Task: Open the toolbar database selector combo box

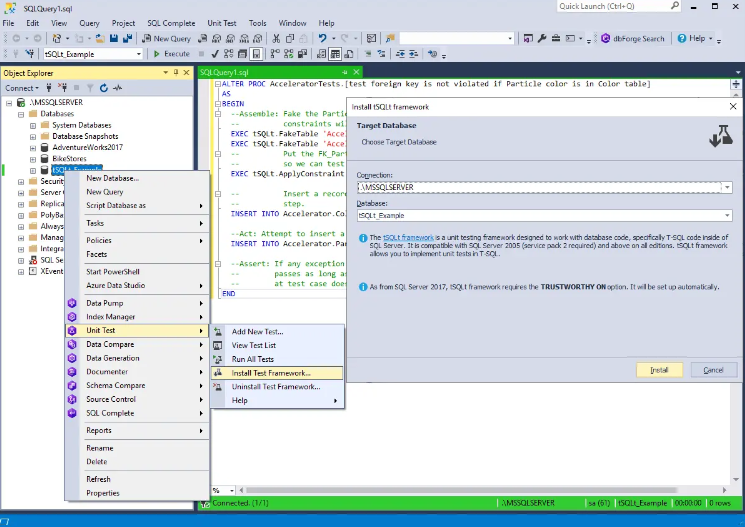Action: pos(93,54)
